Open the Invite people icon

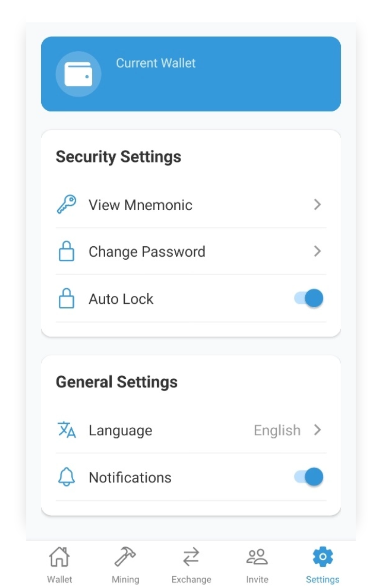(257, 557)
